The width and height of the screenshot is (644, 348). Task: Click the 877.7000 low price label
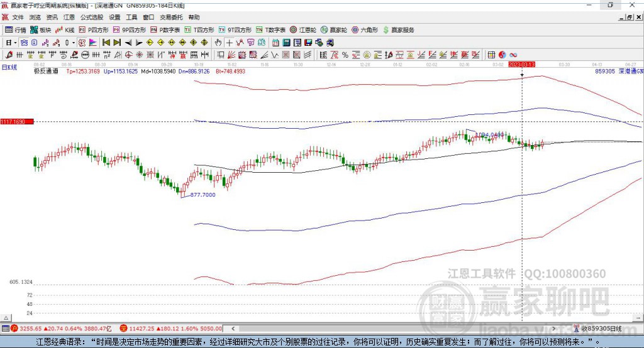pyautogui.click(x=203, y=195)
